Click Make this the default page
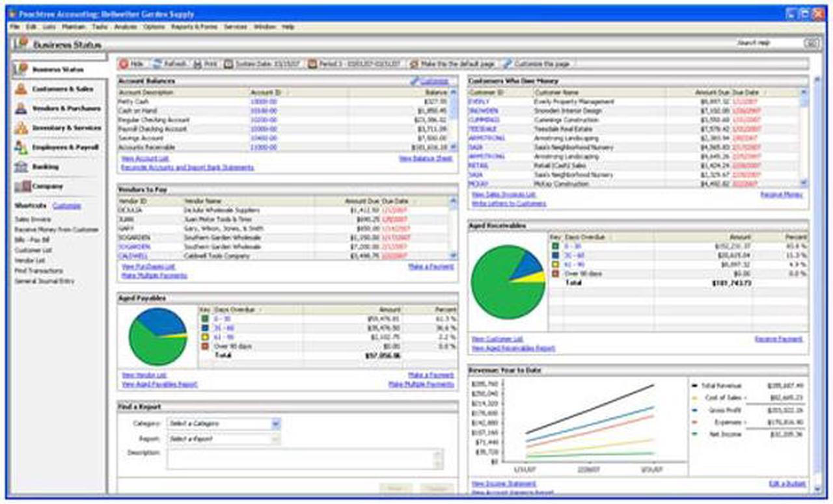Screen dimensions: 833x504 (452, 64)
